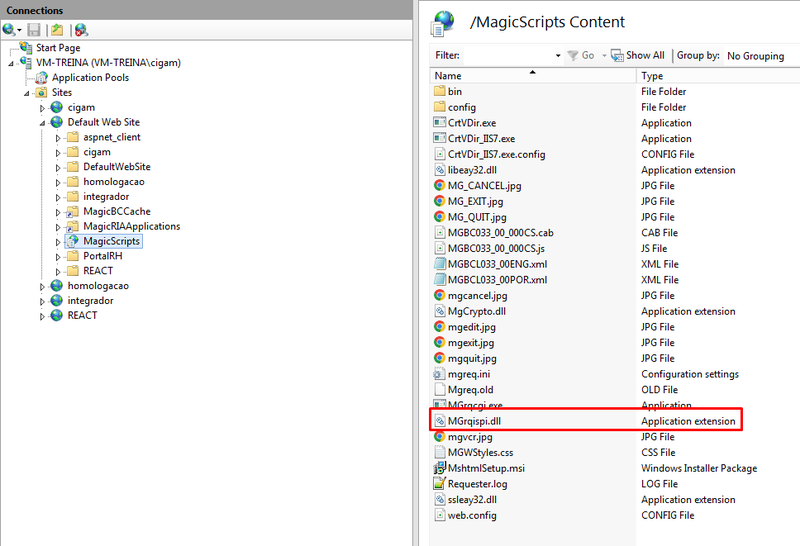Image resolution: width=800 pixels, height=546 pixels.
Task: Click the Requester.log notepad icon
Action: [439, 483]
